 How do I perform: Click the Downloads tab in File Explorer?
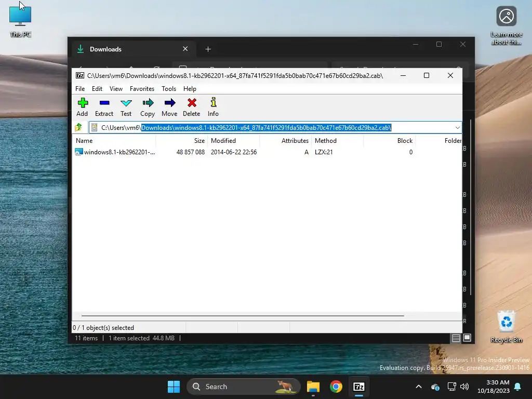pos(132,49)
